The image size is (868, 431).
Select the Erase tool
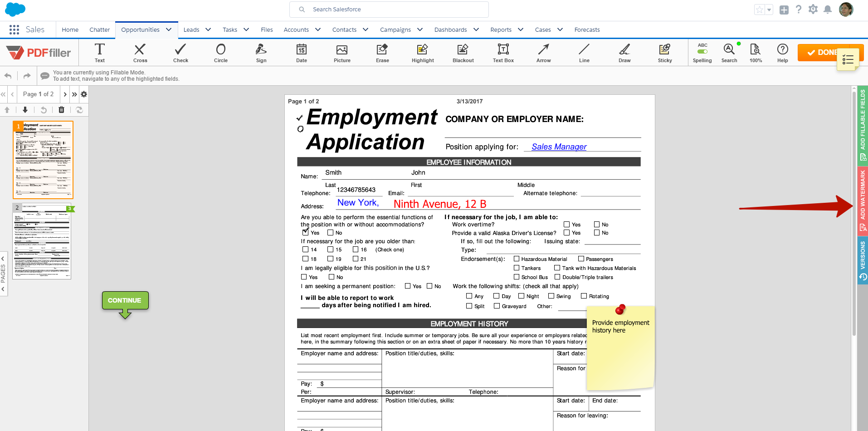point(382,53)
